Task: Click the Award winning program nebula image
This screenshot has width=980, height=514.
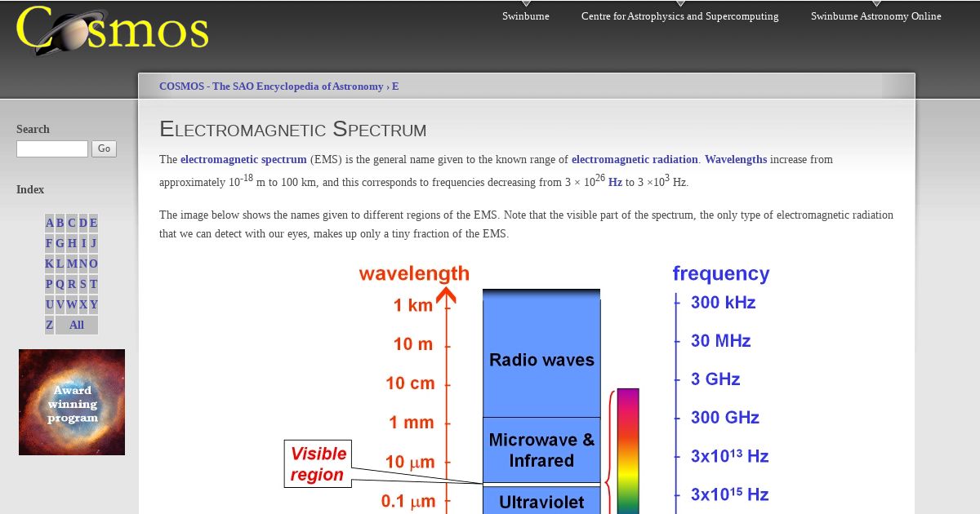Action: 72,402
